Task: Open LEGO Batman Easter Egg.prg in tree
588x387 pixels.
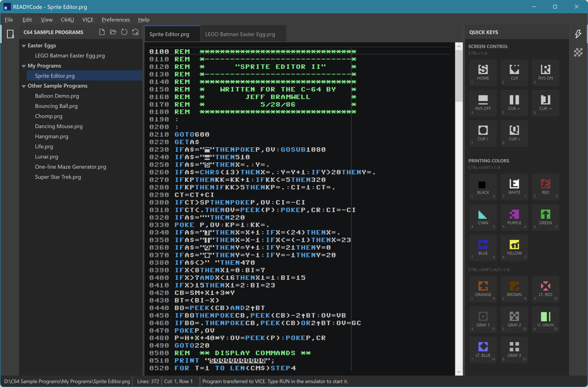Action: [x=70, y=56]
